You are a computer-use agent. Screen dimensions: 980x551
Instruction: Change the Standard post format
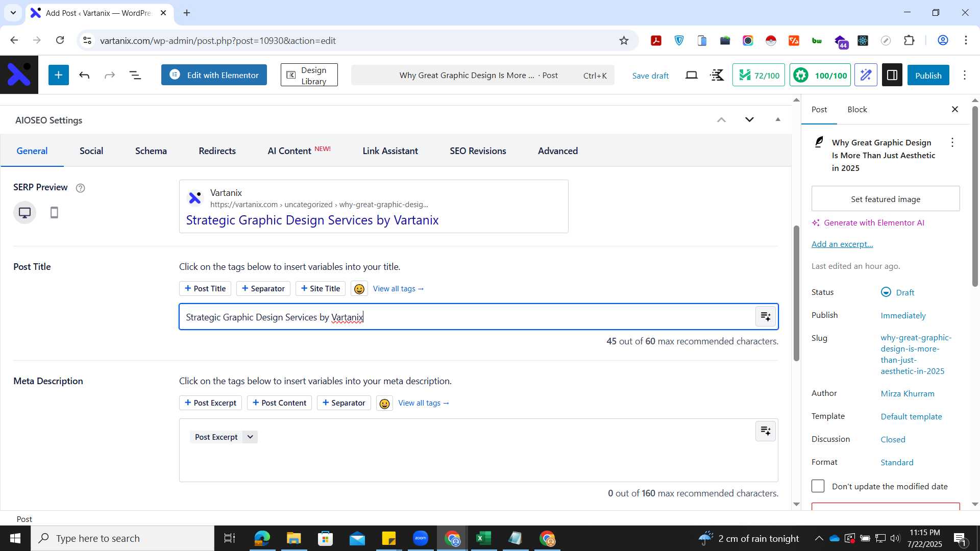897,463
